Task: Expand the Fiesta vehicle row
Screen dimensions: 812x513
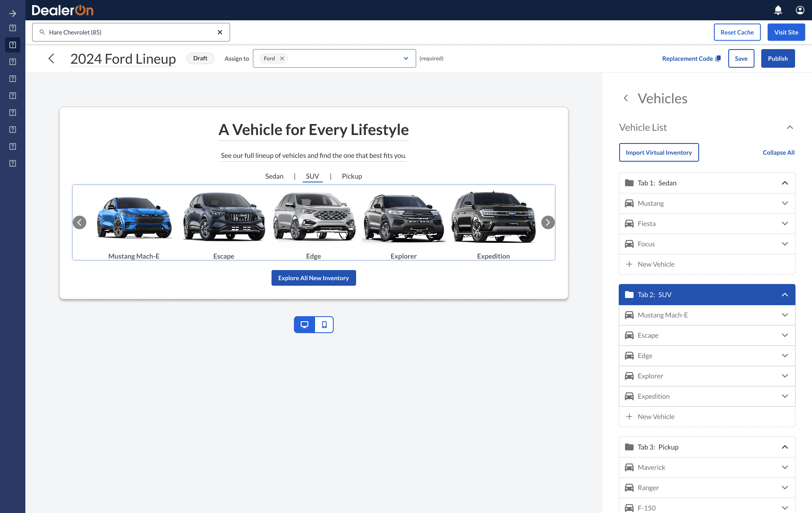Action: 785,223
